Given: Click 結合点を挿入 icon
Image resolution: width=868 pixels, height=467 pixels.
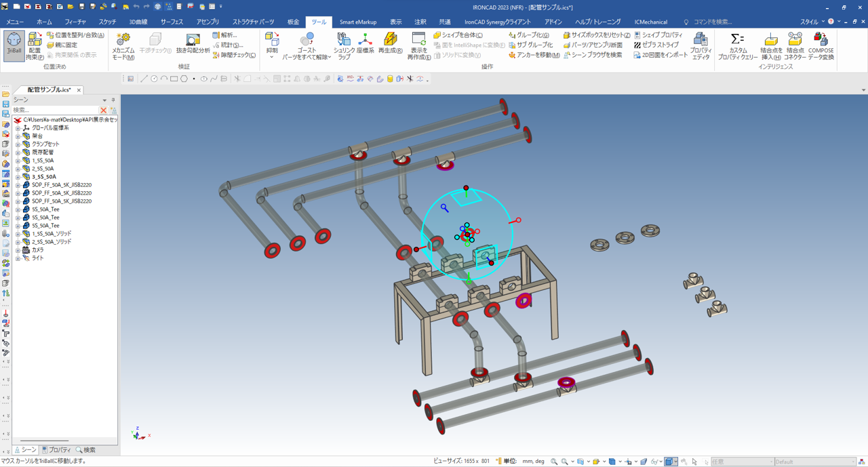Looking at the screenshot, I should pyautogui.click(x=770, y=41).
